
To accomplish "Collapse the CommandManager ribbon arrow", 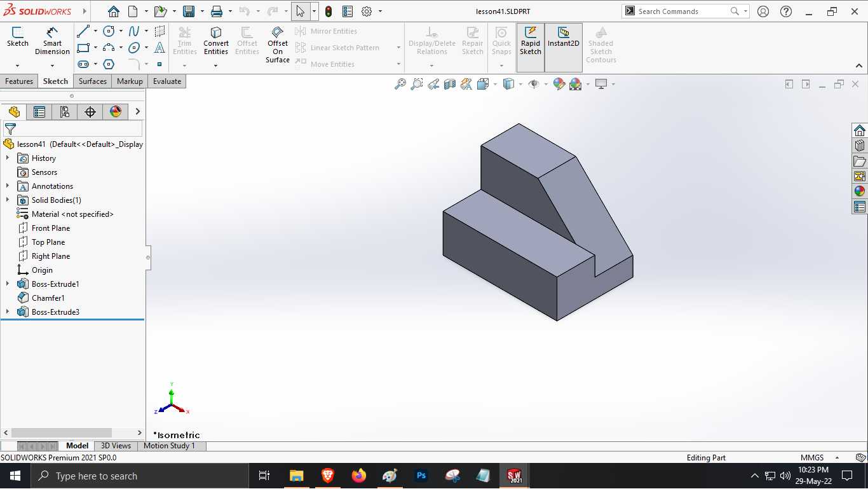I will [859, 65].
